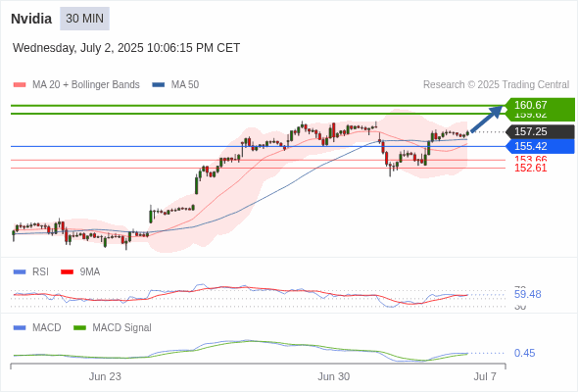
Task: Select the MA 50 legend label
Action: point(185,85)
